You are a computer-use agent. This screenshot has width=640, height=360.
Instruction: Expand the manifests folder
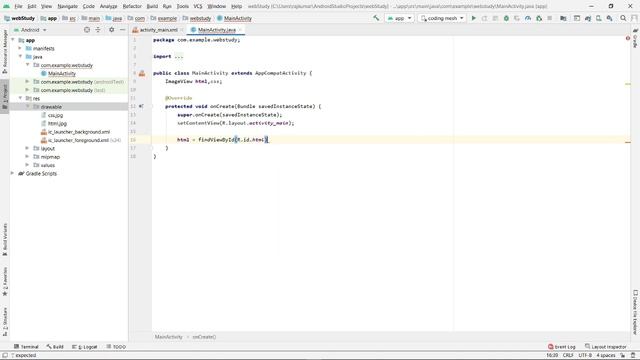20,48
